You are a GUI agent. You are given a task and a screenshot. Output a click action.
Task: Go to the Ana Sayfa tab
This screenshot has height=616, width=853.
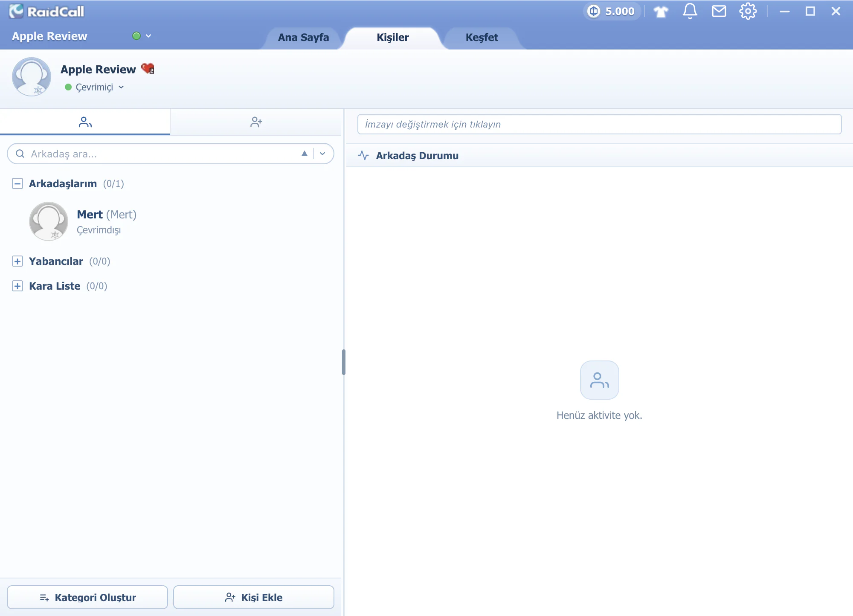click(x=303, y=38)
